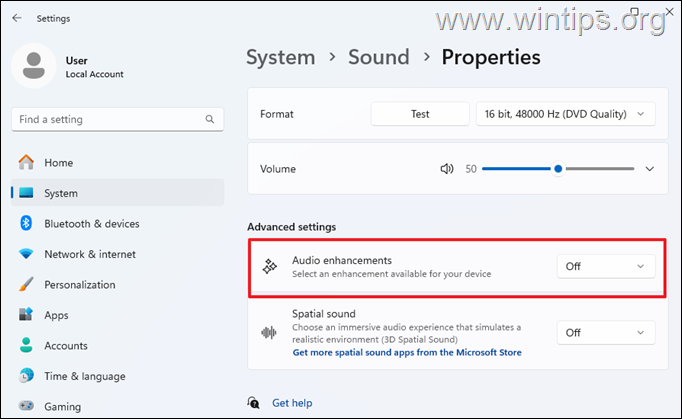Screen dimensions: 682x419
Task: Open Microsoft Store spatial sound apps link
Action: tap(406, 352)
